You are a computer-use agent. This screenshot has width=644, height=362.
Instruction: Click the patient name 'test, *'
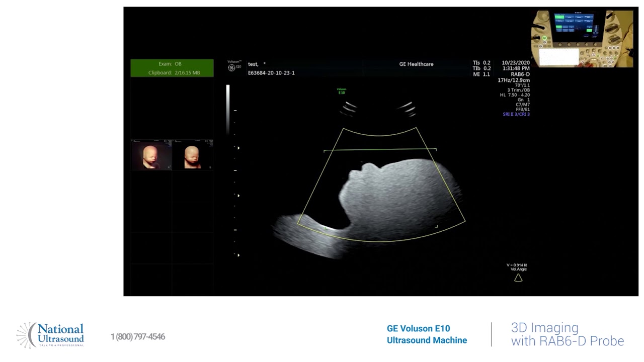(257, 64)
